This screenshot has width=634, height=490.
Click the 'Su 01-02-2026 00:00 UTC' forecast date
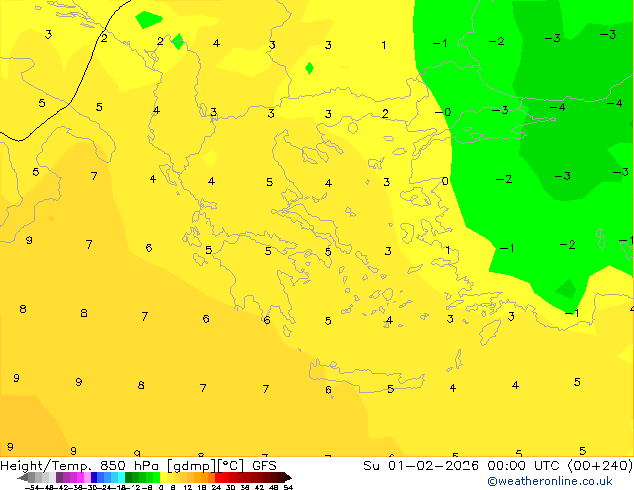pyautogui.click(x=463, y=466)
